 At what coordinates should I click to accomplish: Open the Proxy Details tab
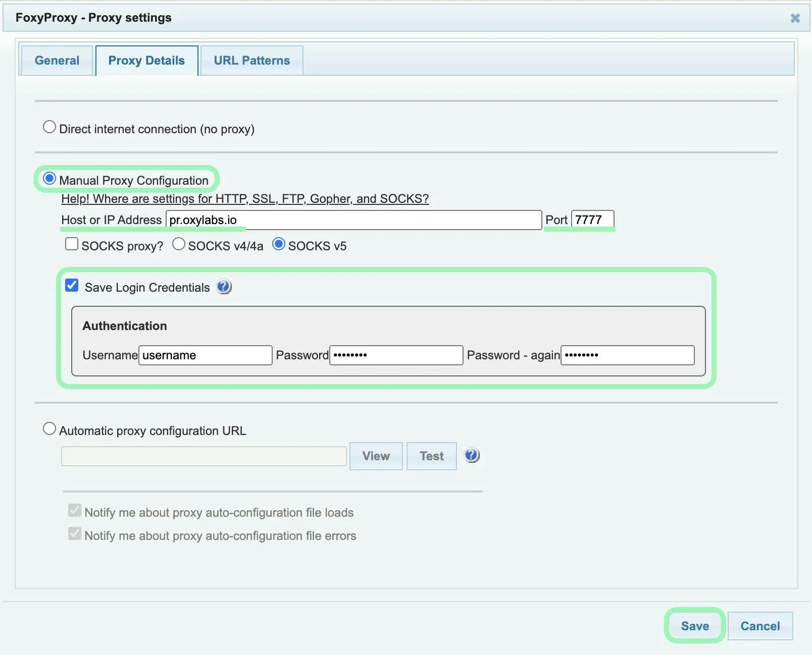tap(146, 61)
